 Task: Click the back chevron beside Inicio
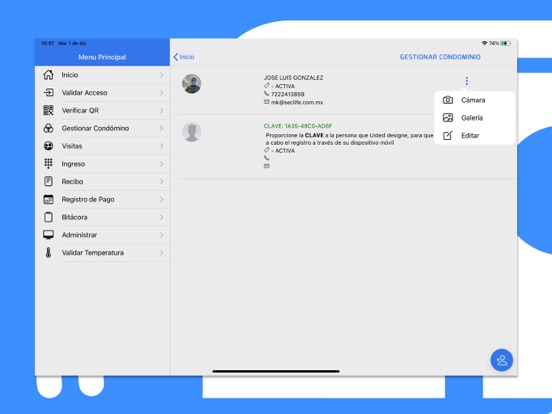[x=176, y=57]
